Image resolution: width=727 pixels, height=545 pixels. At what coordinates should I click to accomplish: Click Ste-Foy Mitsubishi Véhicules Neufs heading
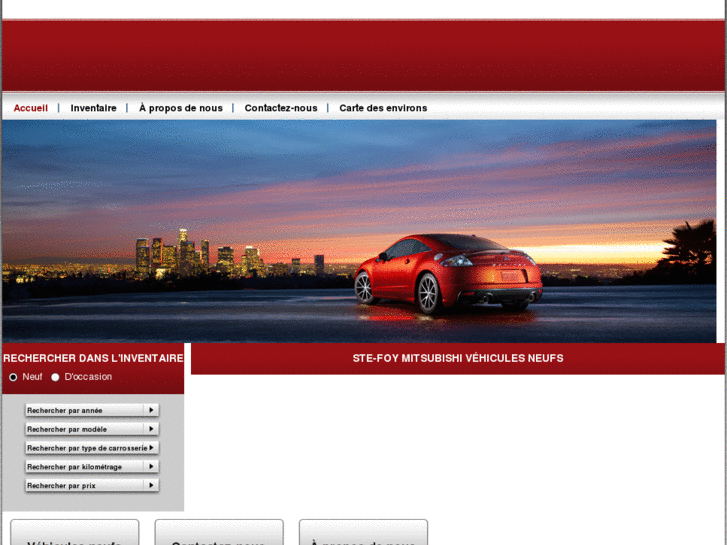point(458,358)
